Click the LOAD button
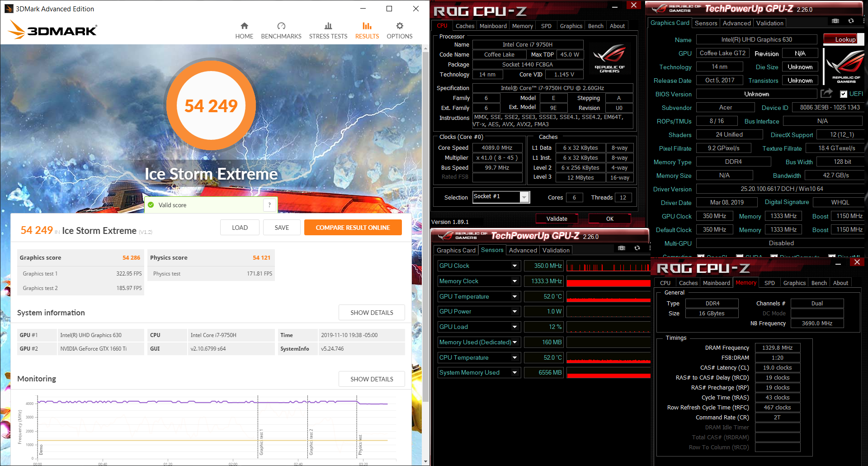The width and height of the screenshot is (868, 466). [240, 228]
